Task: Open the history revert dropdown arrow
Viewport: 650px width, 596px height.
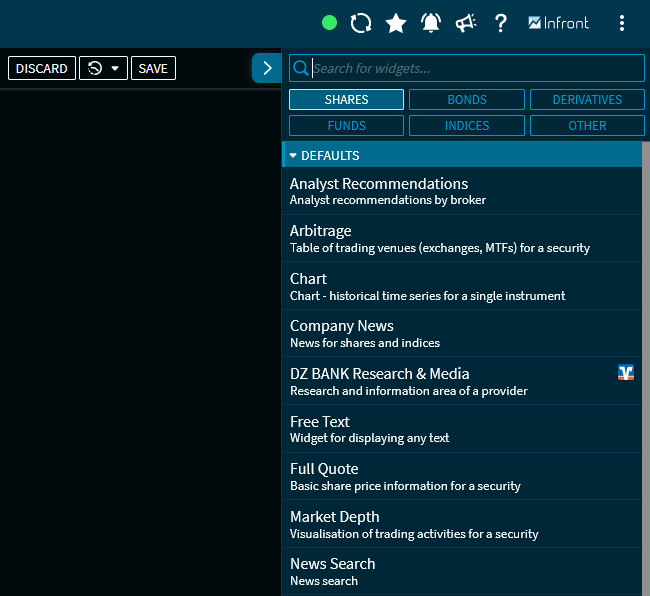Action: pyautogui.click(x=114, y=68)
